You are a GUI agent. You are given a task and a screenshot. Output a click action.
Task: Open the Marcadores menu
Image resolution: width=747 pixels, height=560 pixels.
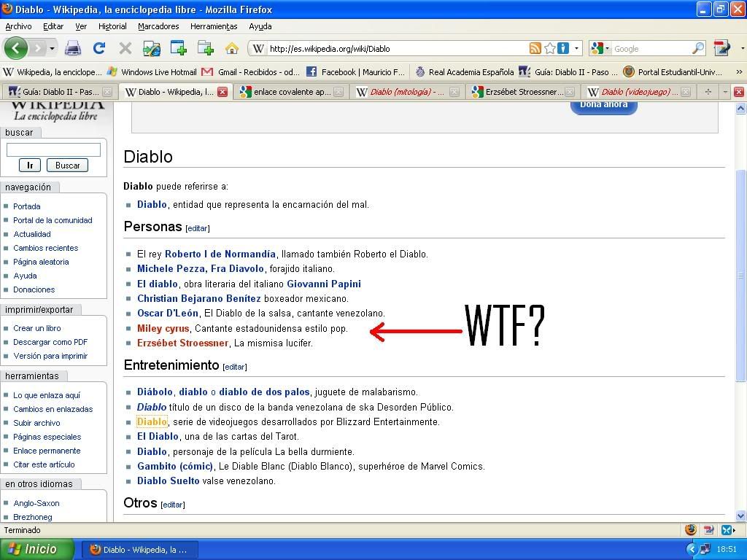point(158,26)
